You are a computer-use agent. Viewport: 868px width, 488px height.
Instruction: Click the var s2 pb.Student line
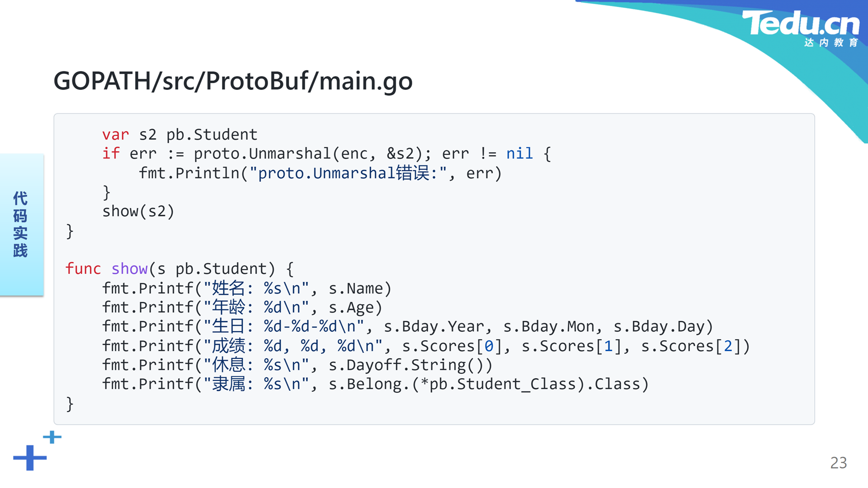tap(179, 135)
